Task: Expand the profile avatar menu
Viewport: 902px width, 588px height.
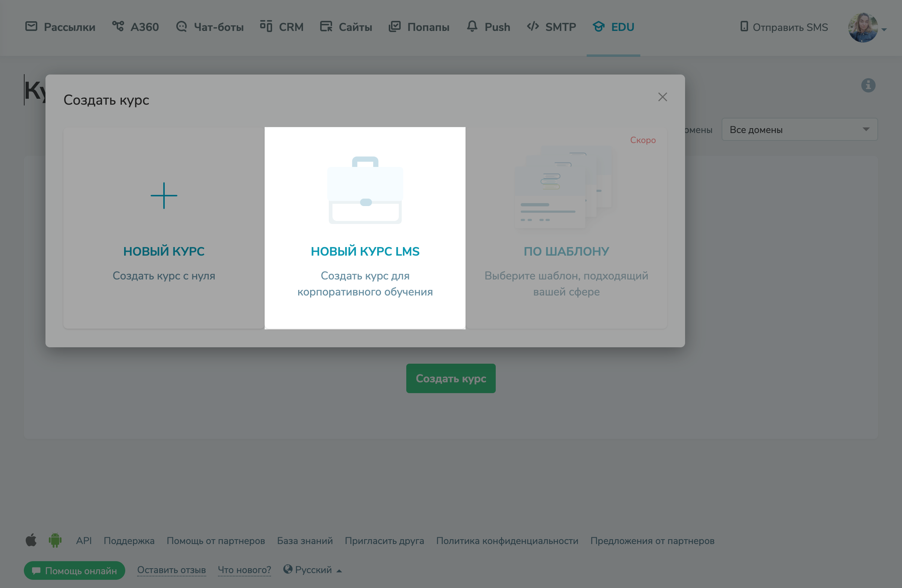Action: point(864,27)
